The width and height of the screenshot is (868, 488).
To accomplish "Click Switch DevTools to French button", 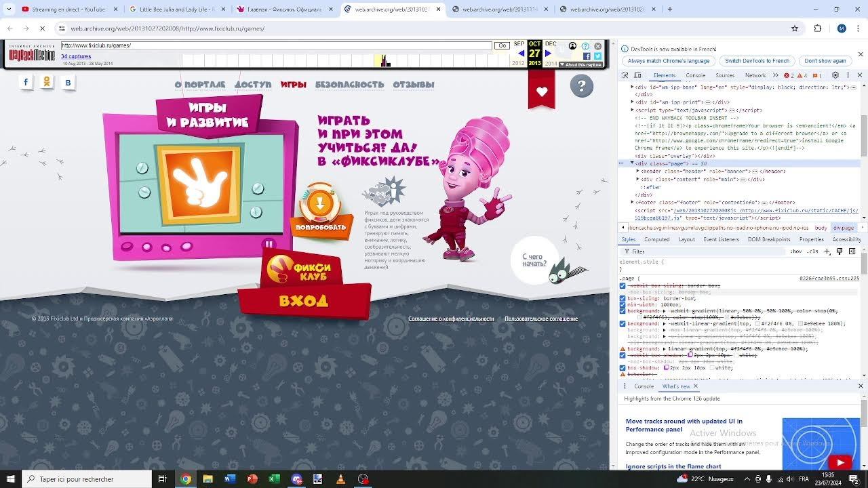I will pos(757,61).
